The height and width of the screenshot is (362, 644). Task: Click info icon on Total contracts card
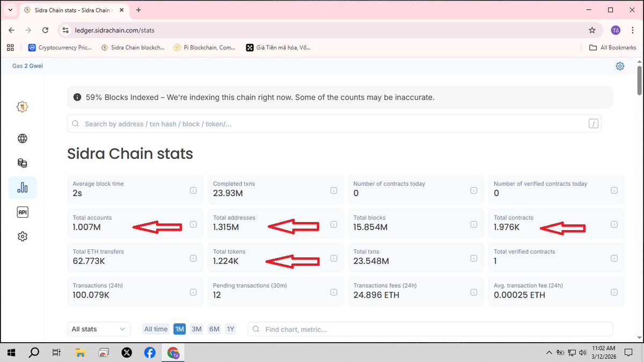(614, 224)
